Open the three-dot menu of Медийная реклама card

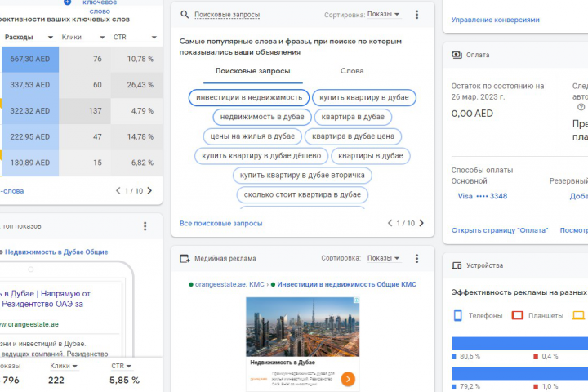coord(416,258)
